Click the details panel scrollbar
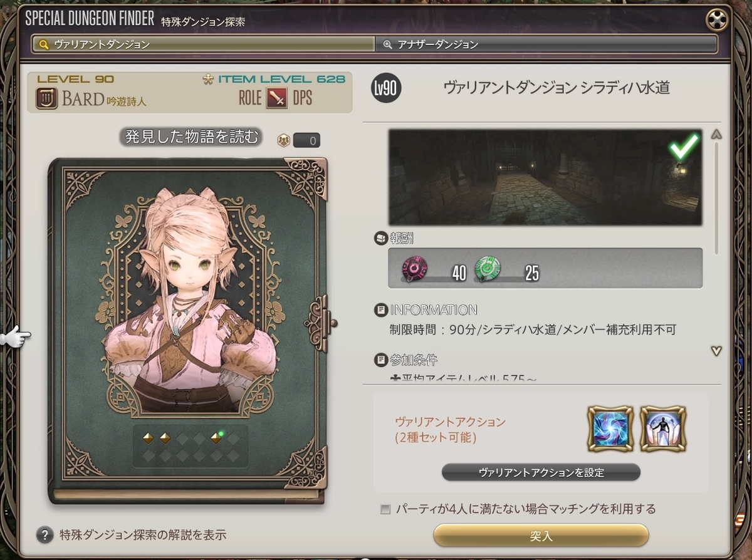 point(717,199)
